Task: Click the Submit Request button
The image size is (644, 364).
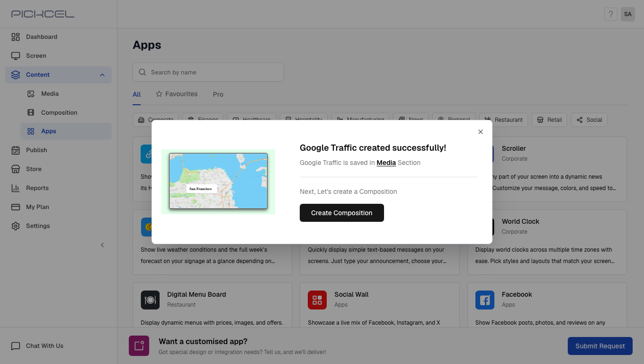Action: click(x=600, y=346)
